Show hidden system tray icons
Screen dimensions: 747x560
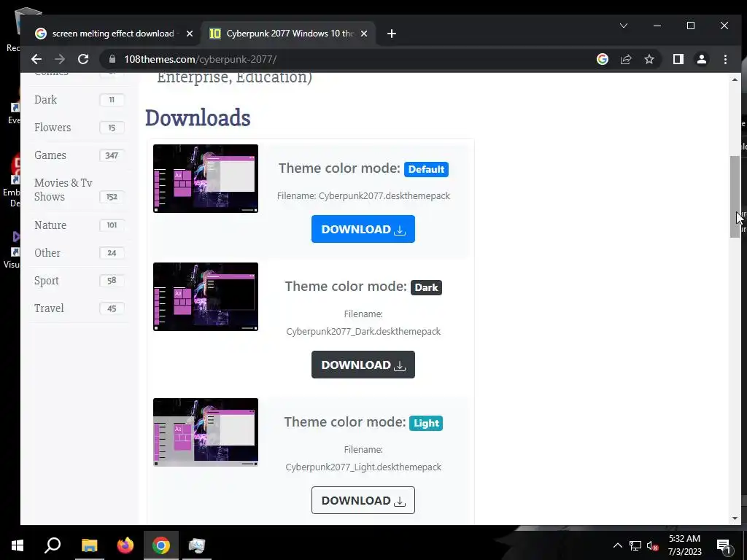pyautogui.click(x=617, y=545)
